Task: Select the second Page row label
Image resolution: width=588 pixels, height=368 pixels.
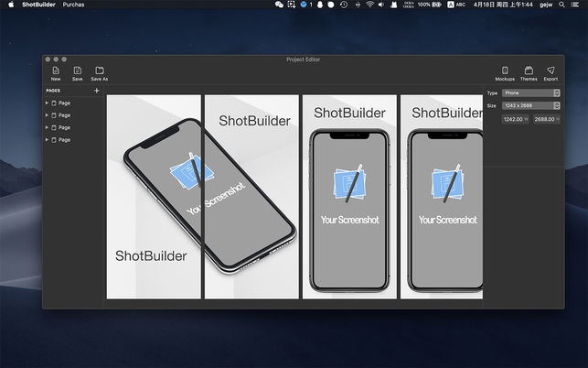Action: click(64, 115)
